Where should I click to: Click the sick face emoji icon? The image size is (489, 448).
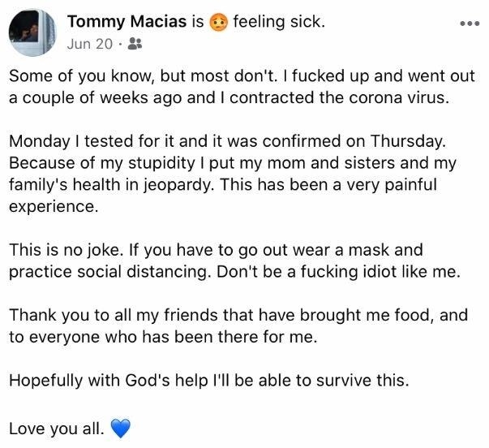[219, 22]
